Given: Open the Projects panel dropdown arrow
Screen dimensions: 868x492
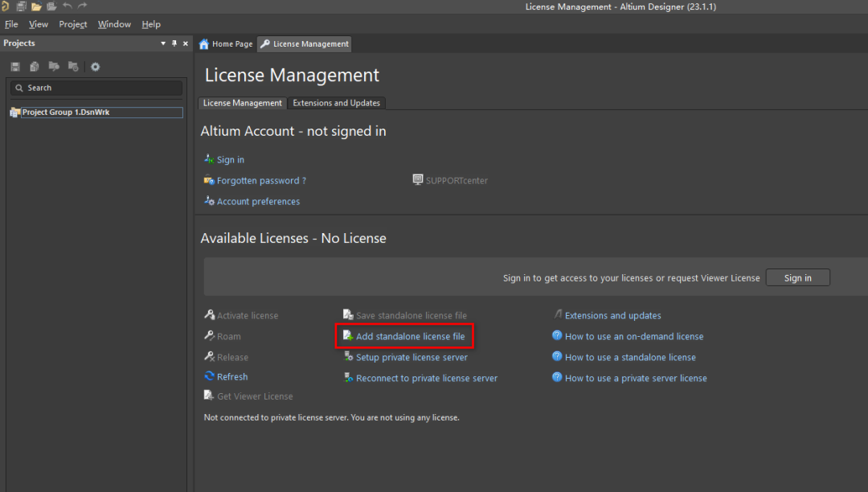Looking at the screenshot, I should [x=163, y=43].
